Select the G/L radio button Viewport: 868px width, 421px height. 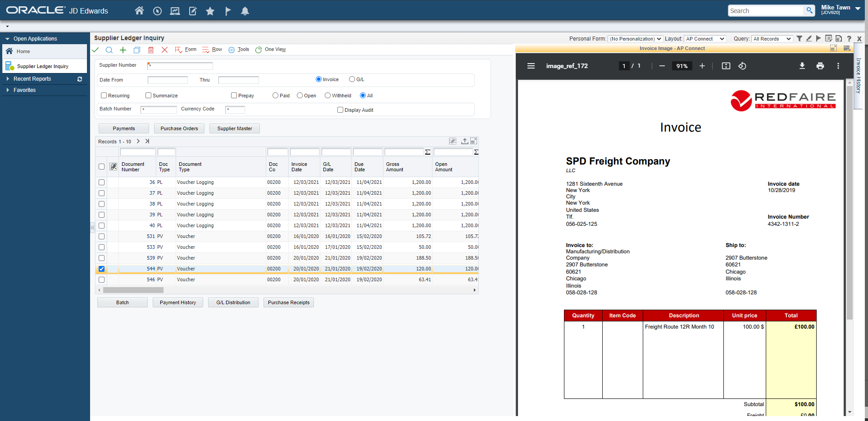(352, 79)
